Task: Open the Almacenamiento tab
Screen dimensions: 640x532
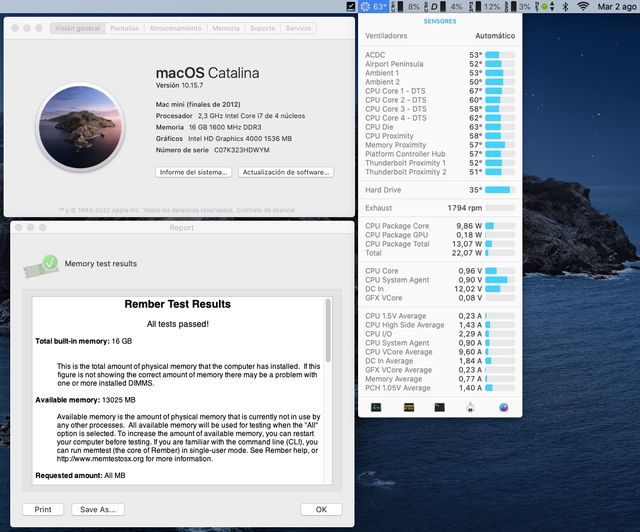Action: pos(176,28)
